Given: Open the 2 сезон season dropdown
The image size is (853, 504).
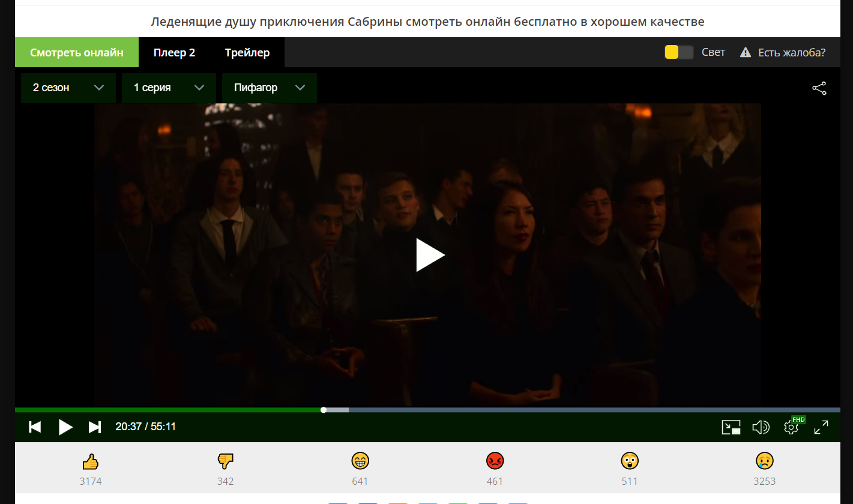Looking at the screenshot, I should tap(68, 88).
